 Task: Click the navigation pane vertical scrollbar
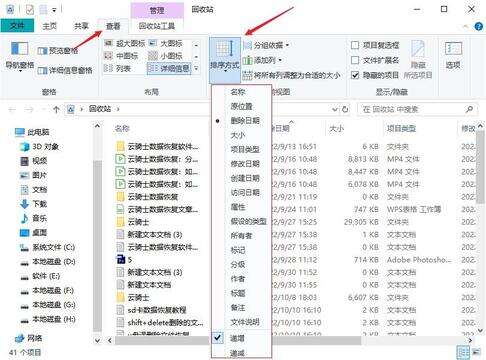click(x=97, y=245)
